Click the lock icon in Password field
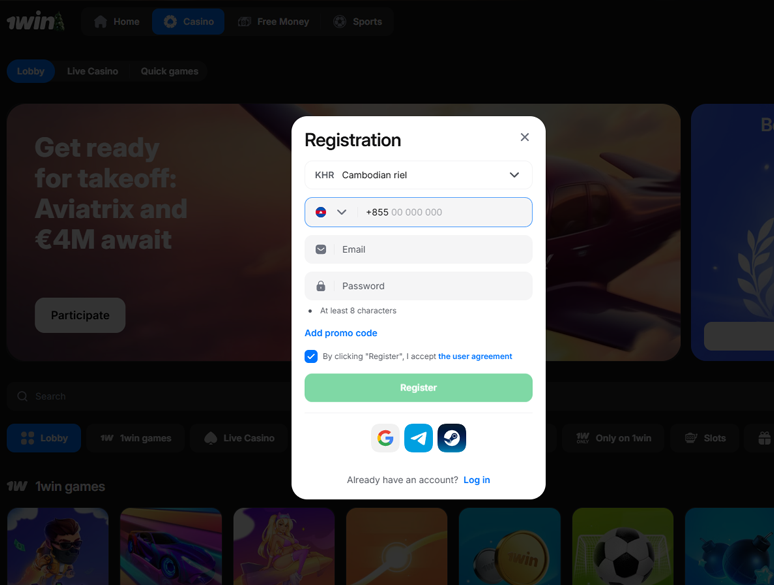774x585 pixels. point(321,286)
